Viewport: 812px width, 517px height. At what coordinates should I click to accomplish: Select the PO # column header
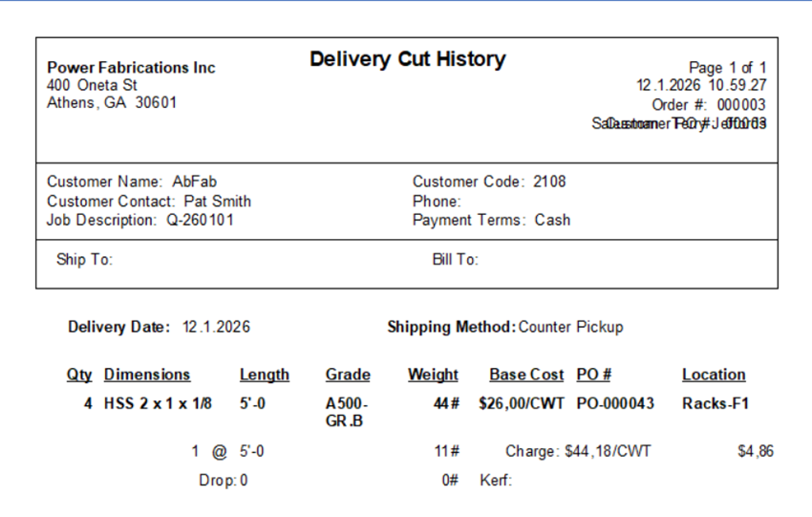pos(594,375)
